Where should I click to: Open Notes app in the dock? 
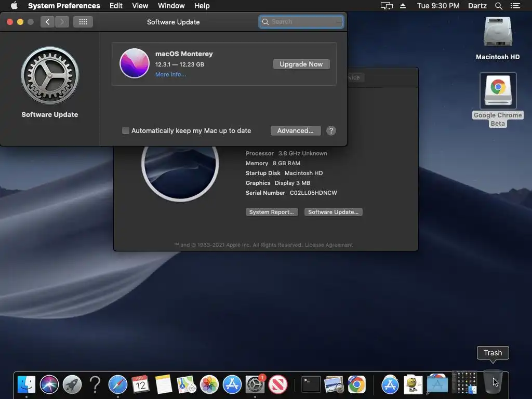(164, 384)
